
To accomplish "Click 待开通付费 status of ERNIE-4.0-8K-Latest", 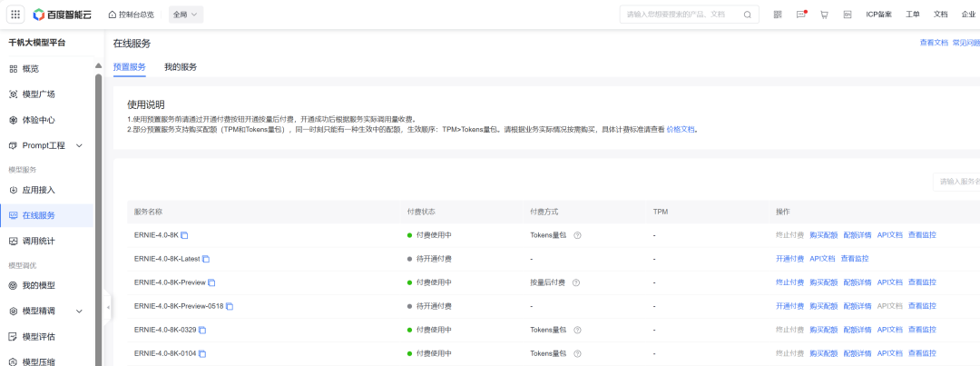I will (x=429, y=259).
